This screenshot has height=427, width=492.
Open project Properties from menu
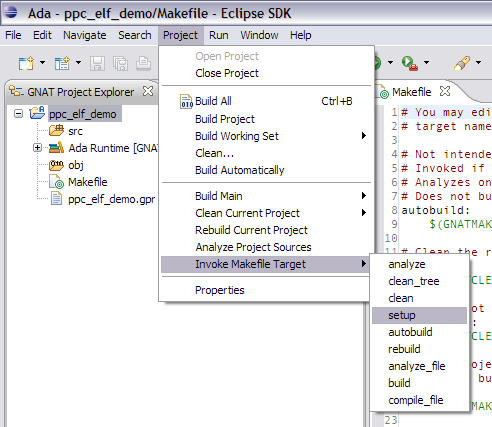266,290
